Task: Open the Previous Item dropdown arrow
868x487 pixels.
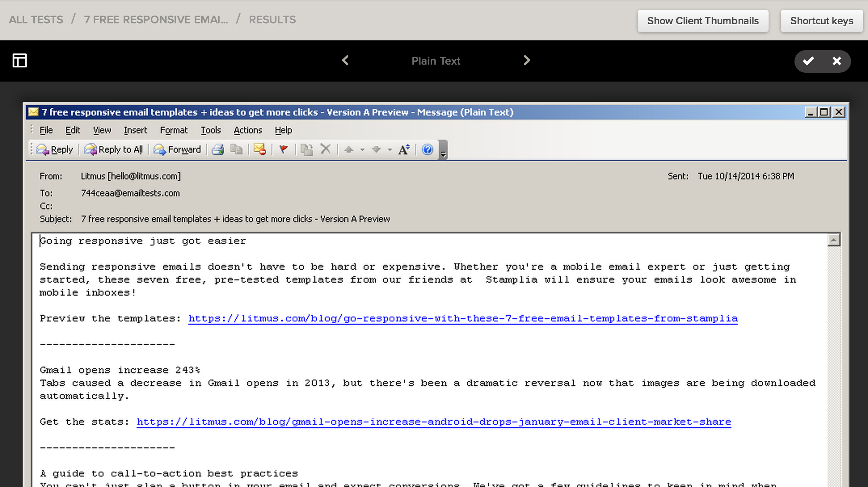Action: tap(362, 150)
